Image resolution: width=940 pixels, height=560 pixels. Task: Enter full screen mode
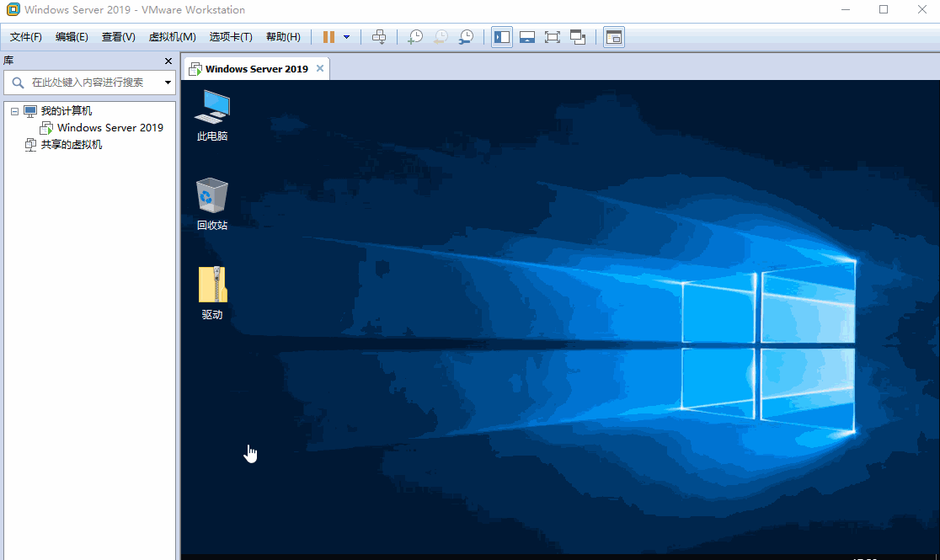[x=553, y=37]
